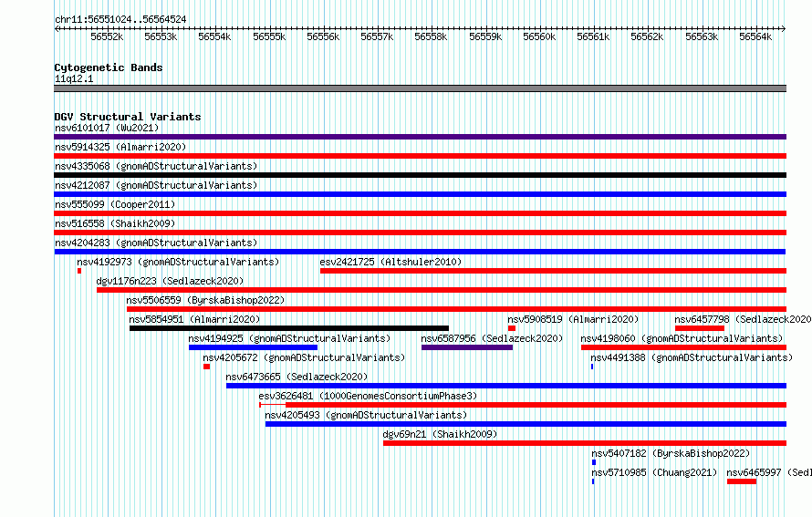Image resolution: width=812 pixels, height=517 pixels.
Task: Open nsv4194925 gnomAD variant label
Action: point(289,338)
